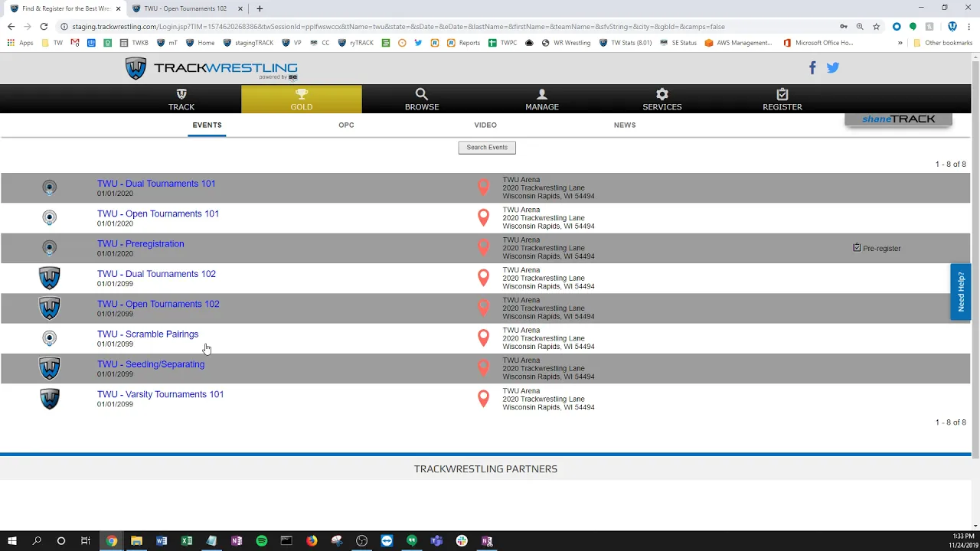Viewport: 980px width, 551px height.
Task: Open Windows Task View
Action: pos(86,541)
